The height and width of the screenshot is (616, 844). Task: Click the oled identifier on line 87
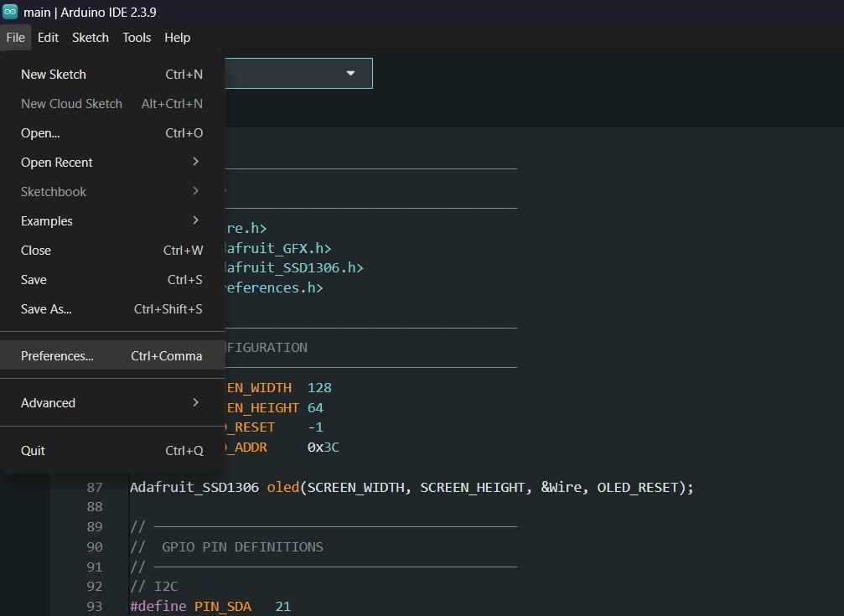[283, 487]
